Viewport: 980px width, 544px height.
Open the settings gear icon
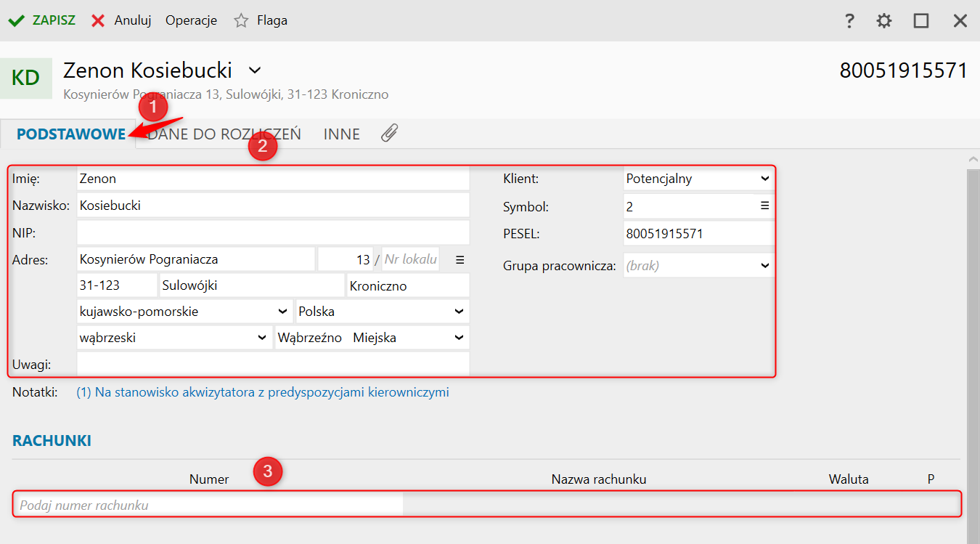point(883,21)
